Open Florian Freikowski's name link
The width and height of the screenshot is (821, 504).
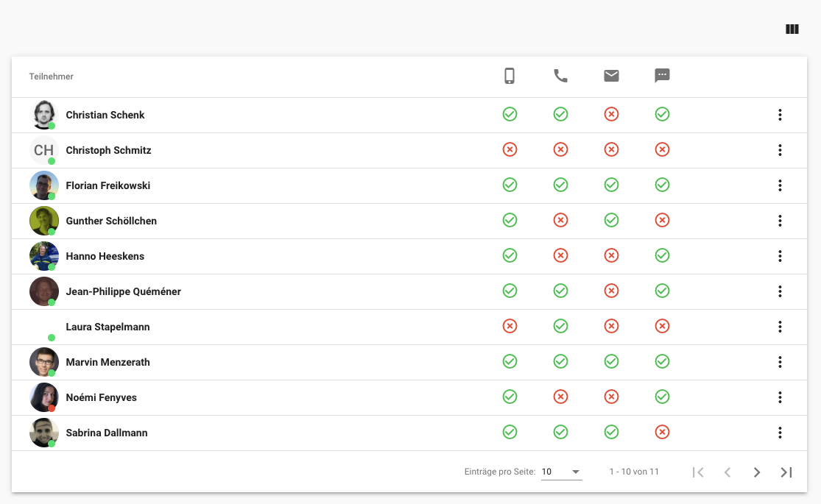coord(108,185)
